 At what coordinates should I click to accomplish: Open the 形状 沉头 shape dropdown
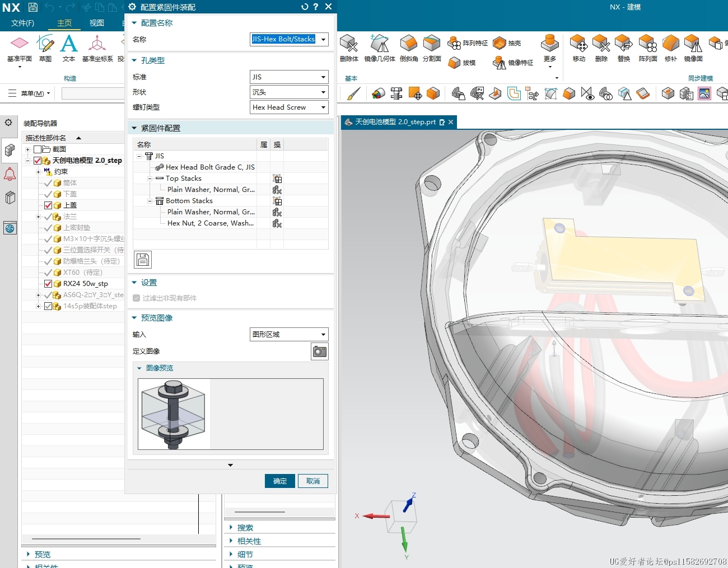point(289,92)
